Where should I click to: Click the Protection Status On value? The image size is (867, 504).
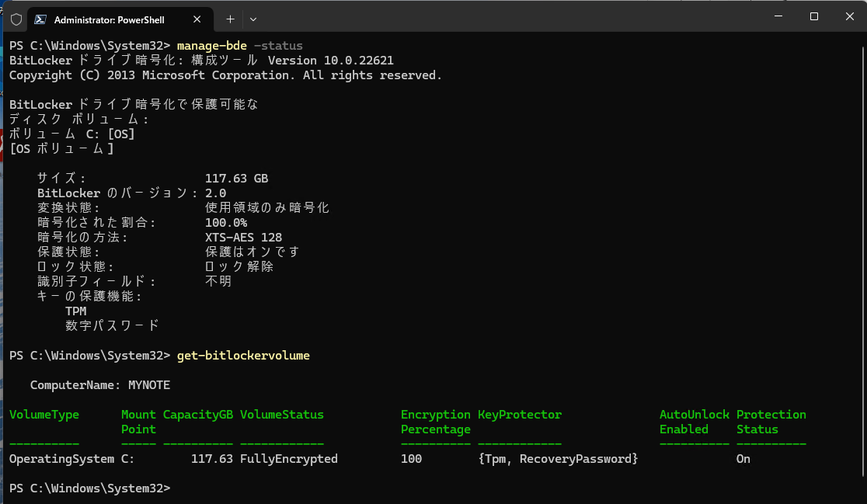click(x=743, y=458)
